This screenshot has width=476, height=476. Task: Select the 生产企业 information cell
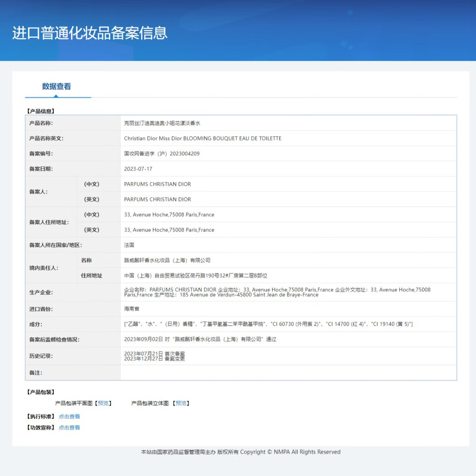(x=243, y=292)
